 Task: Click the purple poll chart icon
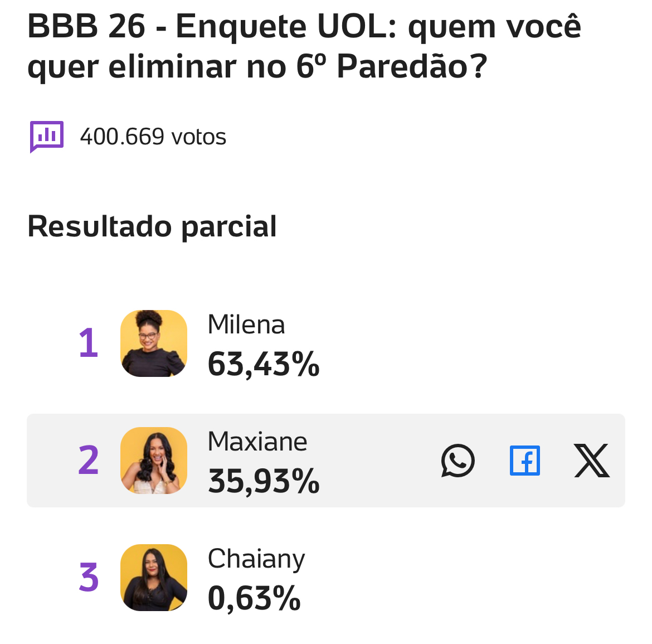pos(47,137)
